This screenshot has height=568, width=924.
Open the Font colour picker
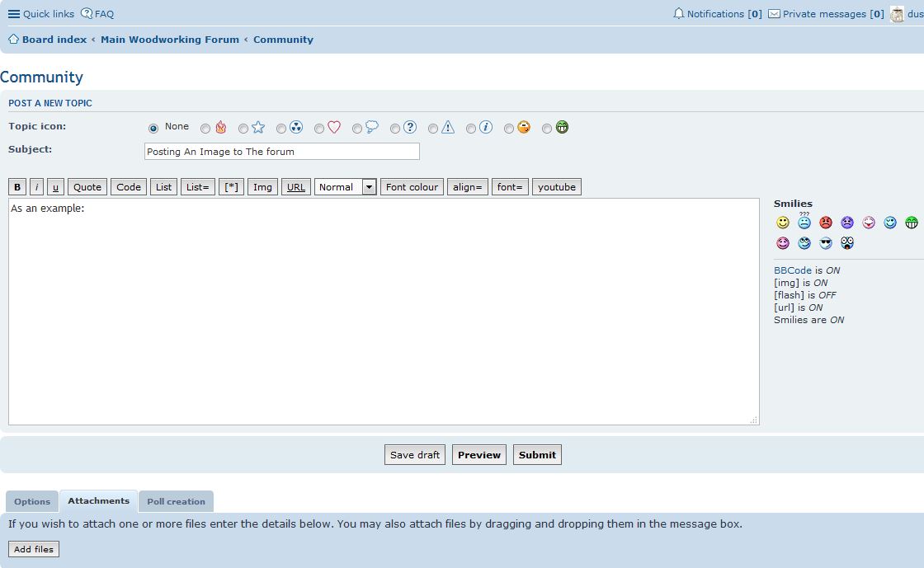point(412,187)
